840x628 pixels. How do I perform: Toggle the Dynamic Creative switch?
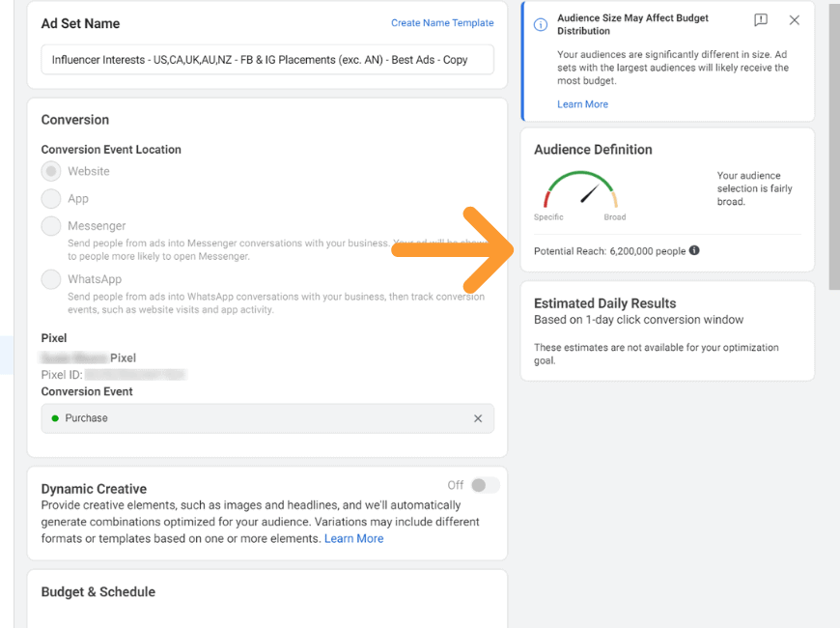[485, 485]
